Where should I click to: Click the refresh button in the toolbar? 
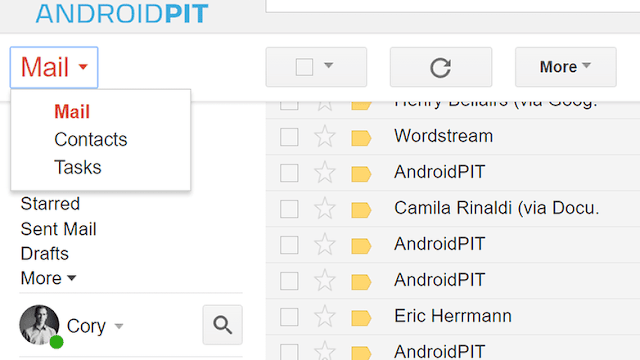pyautogui.click(x=441, y=67)
